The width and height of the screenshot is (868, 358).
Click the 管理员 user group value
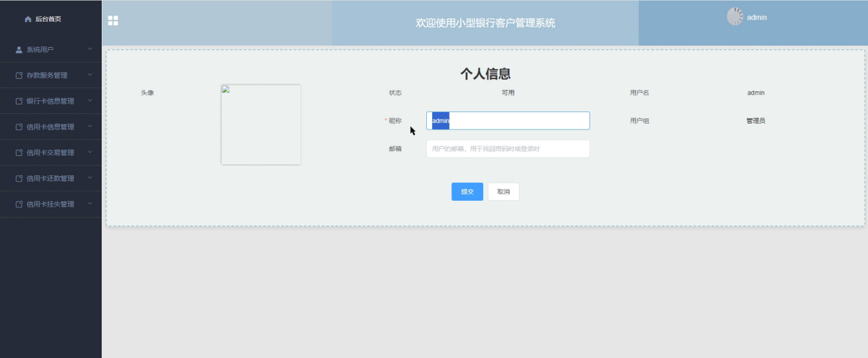[x=756, y=120]
